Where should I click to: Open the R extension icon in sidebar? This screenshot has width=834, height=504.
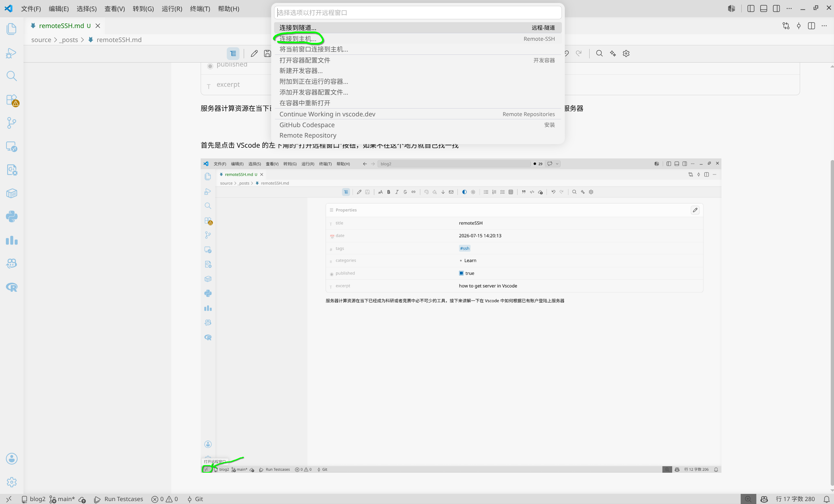11,288
